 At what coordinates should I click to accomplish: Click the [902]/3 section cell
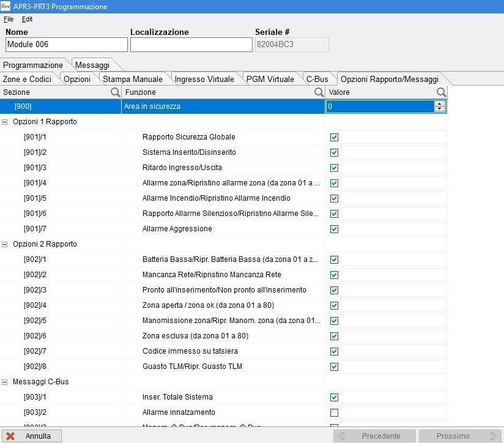(x=35, y=290)
